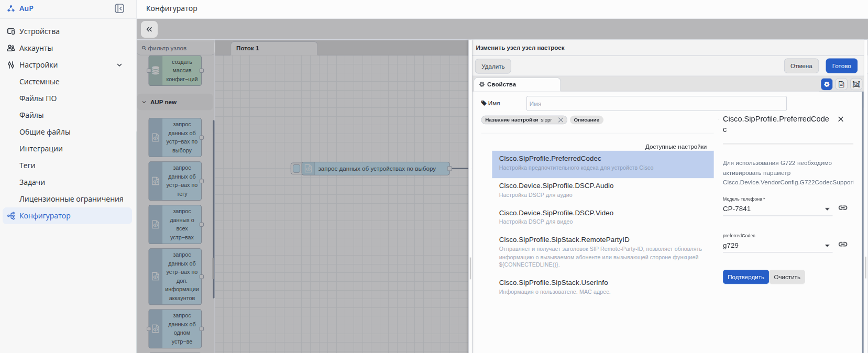Click the tag icon beside Имя label
This screenshot has height=353, width=868.
click(484, 103)
